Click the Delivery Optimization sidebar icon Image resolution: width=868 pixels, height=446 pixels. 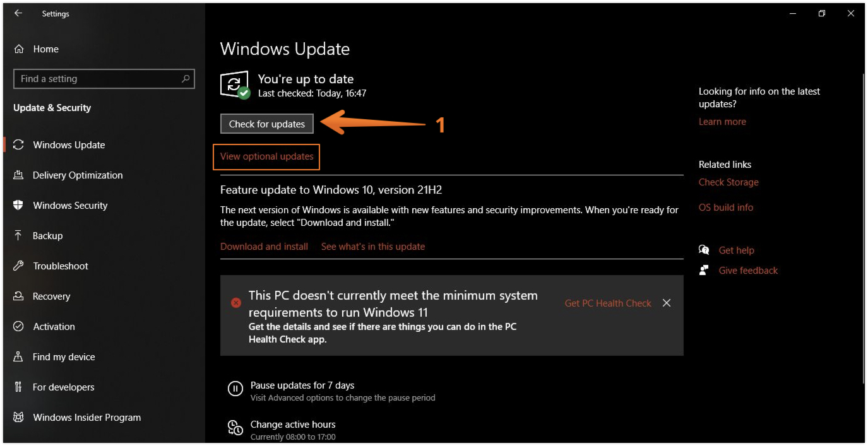point(18,175)
